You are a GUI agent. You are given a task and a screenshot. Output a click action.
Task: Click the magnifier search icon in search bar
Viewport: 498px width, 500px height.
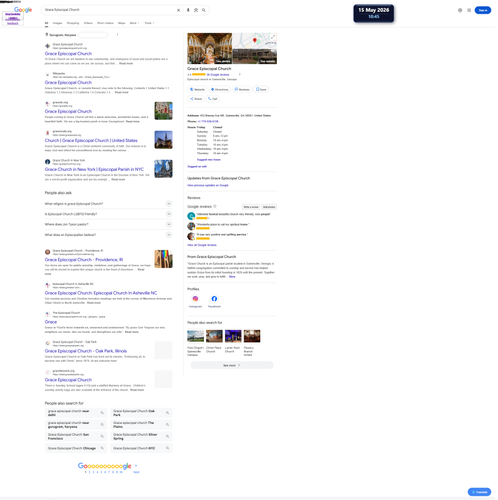[204, 10]
